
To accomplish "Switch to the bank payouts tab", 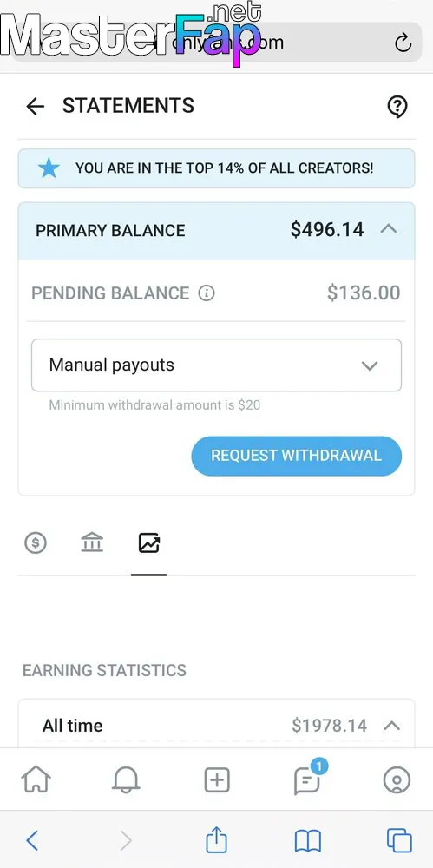I will [92, 542].
